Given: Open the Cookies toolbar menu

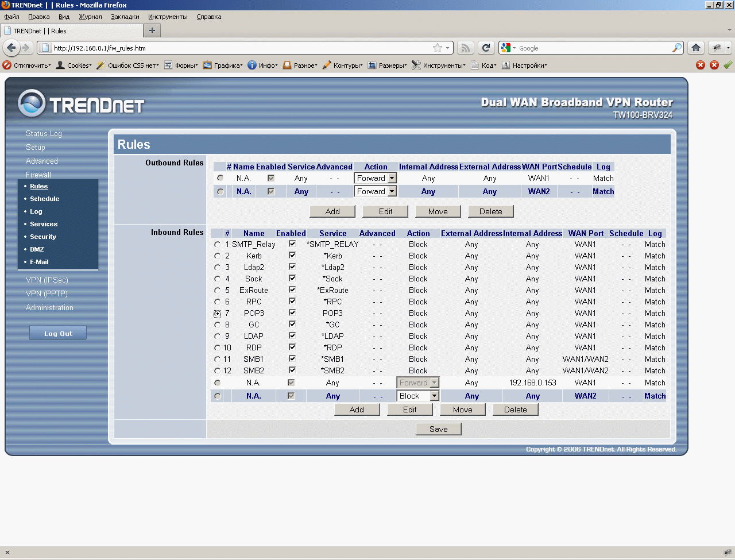Looking at the screenshot, I should (74, 65).
